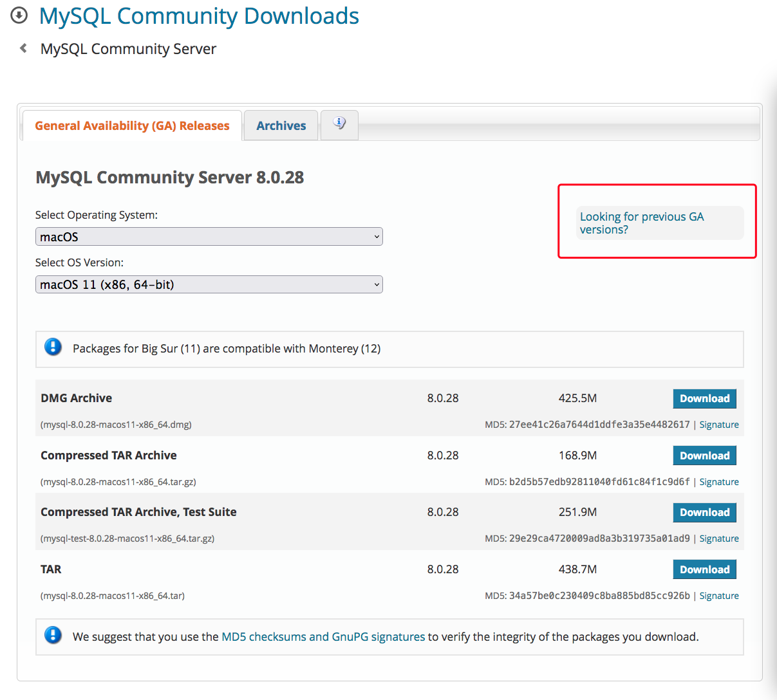Image resolution: width=777 pixels, height=700 pixels.
Task: Open MD5 checksums and GnuPG signatures link
Action: point(323,636)
